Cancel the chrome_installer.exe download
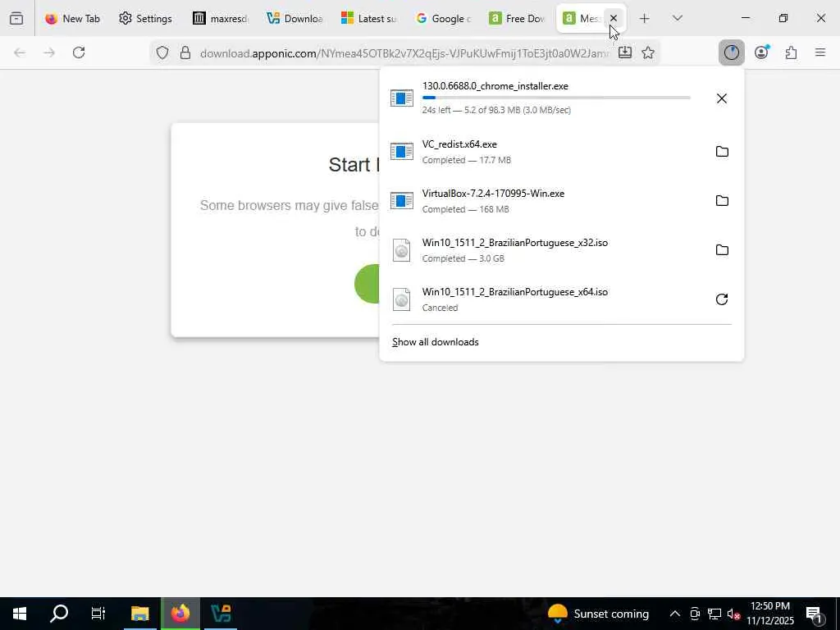840x630 pixels. [722, 98]
